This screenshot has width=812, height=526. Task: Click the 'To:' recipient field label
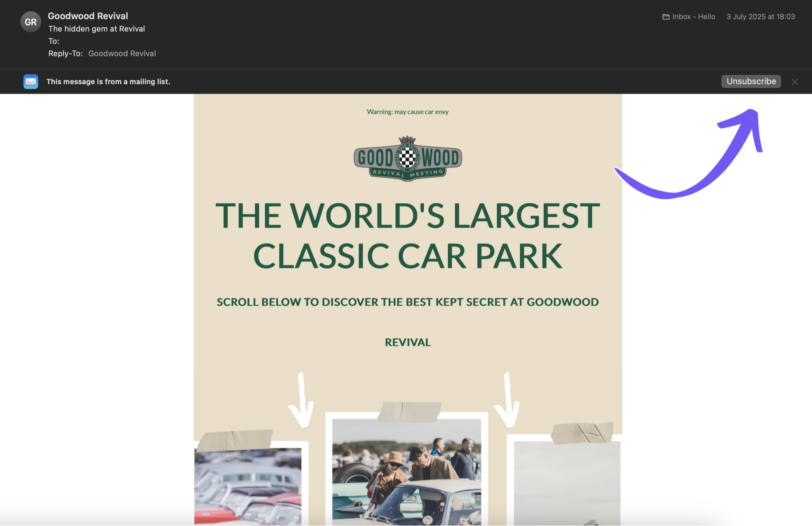pos(54,41)
